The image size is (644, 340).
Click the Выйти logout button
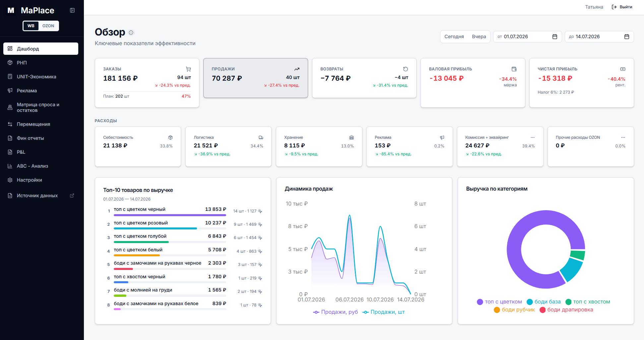[x=622, y=7]
